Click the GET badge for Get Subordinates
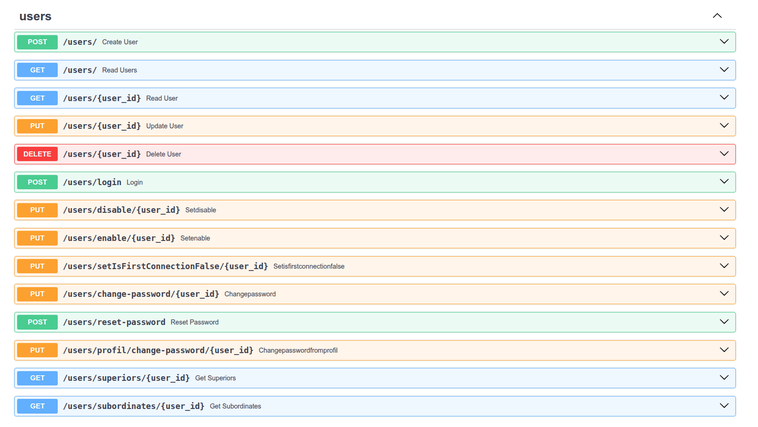Screen dimensions: 758x427 coord(37,406)
